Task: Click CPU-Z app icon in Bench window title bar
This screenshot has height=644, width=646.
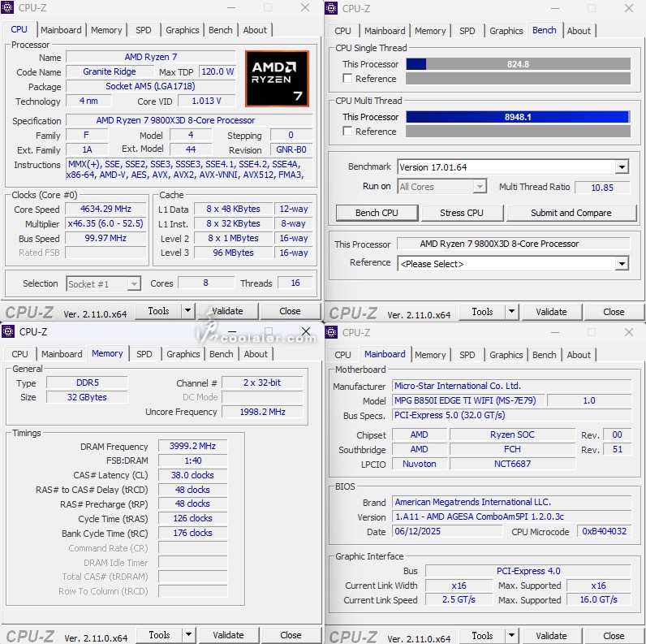Action: [x=331, y=8]
